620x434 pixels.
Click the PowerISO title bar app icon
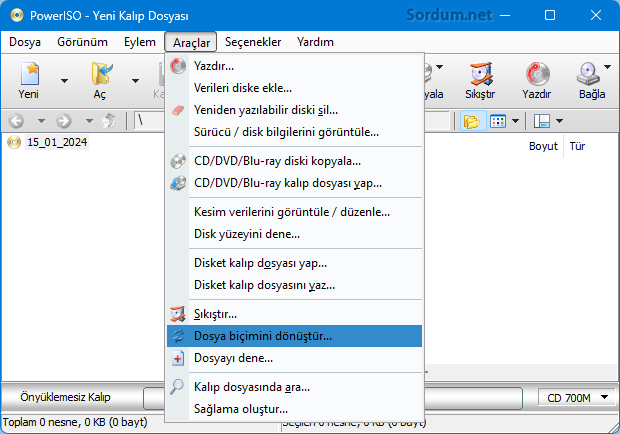(x=17, y=15)
